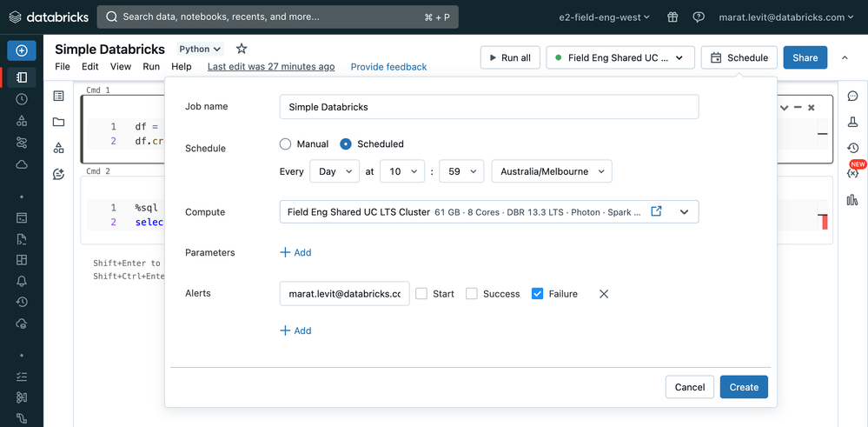Open the Australia/Melbourne timezone dropdown
The image size is (868, 427).
pos(551,171)
